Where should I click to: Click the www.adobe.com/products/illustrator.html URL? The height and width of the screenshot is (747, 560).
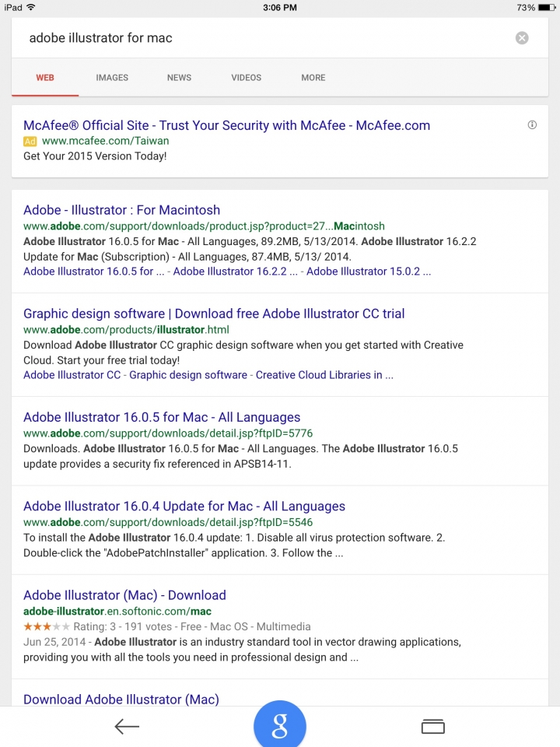pyautogui.click(x=126, y=330)
